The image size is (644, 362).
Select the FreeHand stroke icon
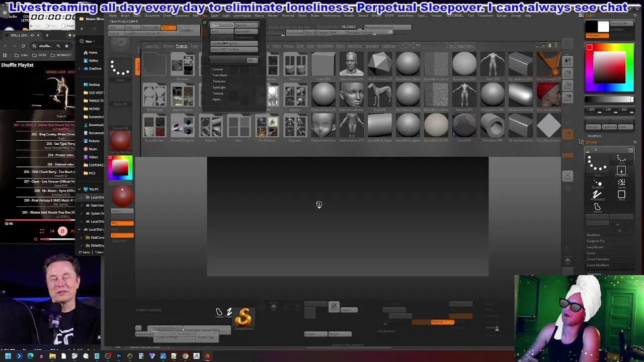[x=597, y=195]
